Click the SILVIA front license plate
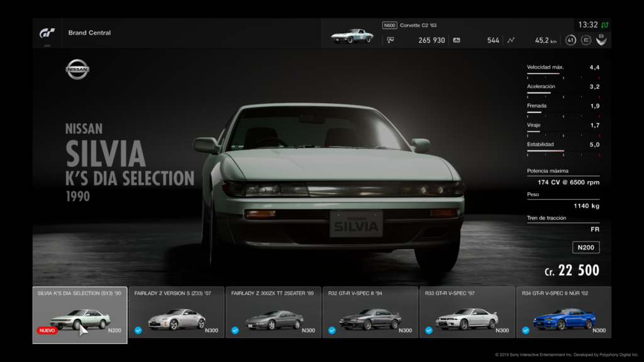Screen dimensions: 644x362 click(x=356, y=224)
